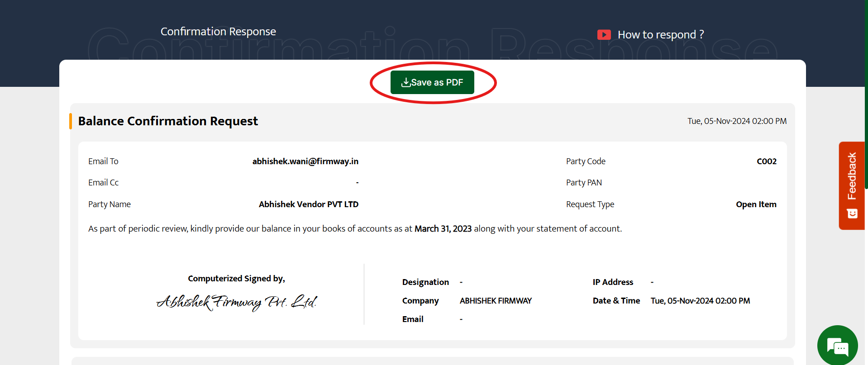
Task: Click party code value C002
Action: (766, 161)
